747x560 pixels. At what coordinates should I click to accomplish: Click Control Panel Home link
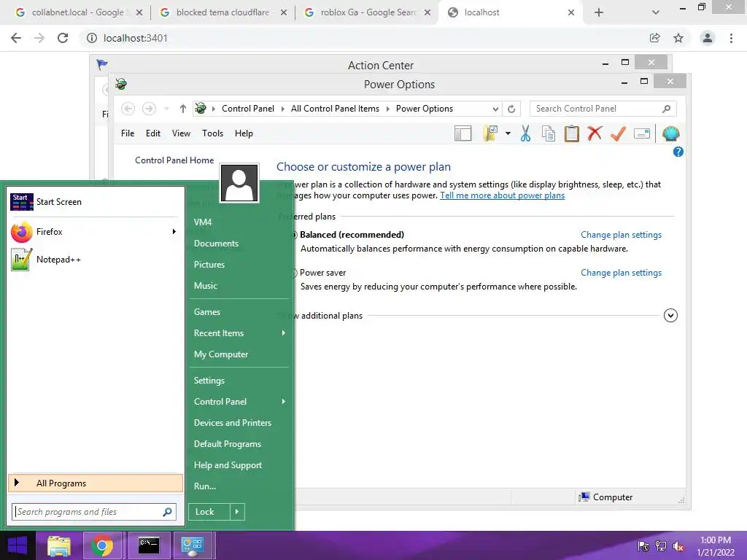174,160
